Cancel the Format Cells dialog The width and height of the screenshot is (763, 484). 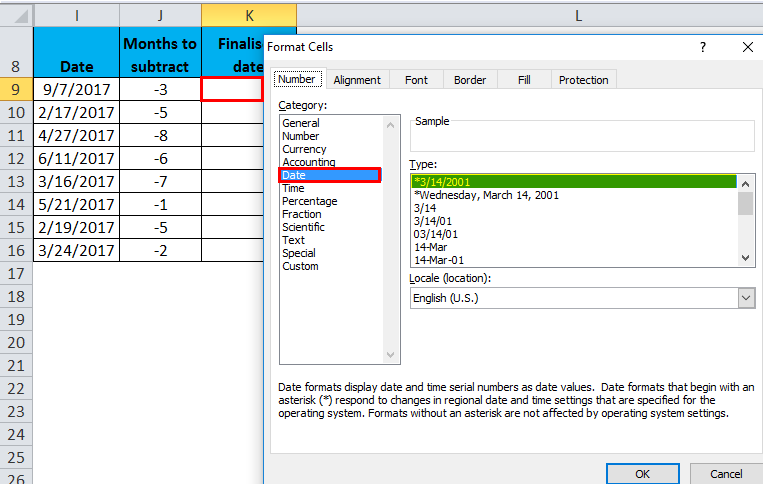726,474
